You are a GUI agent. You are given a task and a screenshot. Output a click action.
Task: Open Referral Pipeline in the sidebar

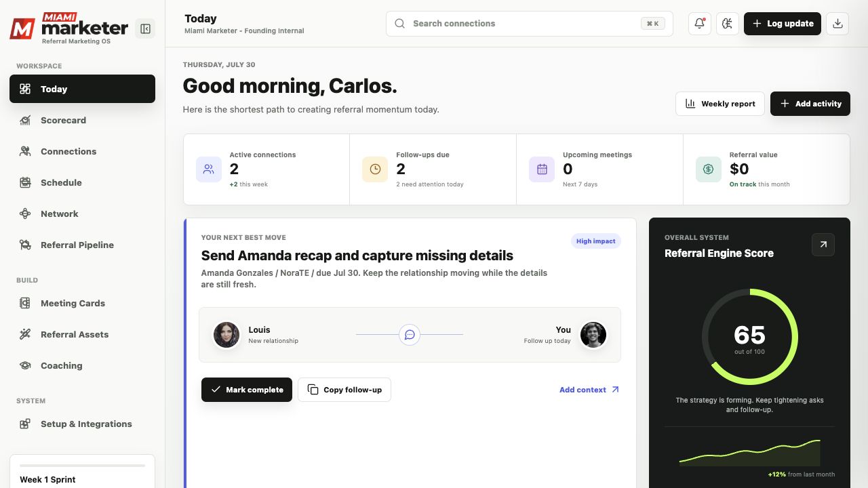[x=82, y=245]
